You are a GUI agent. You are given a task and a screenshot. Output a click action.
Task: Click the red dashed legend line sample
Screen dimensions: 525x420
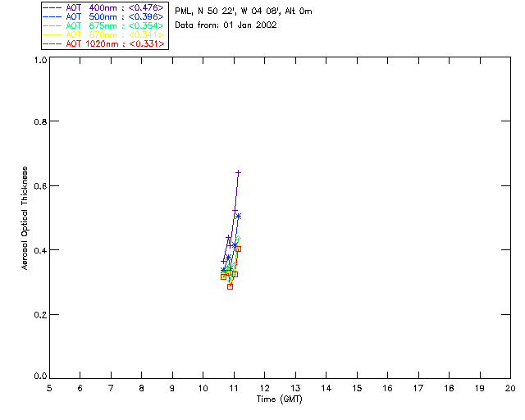52,43
